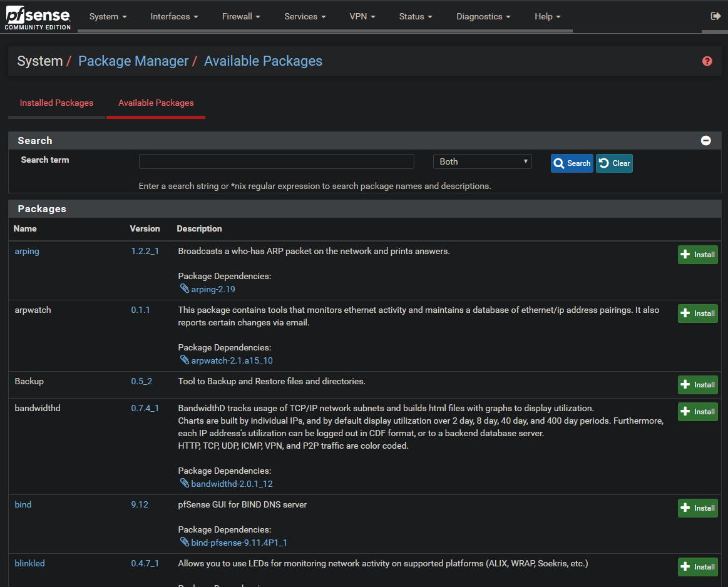Install the arping package
Image resolution: width=728 pixels, height=587 pixels.
698,255
